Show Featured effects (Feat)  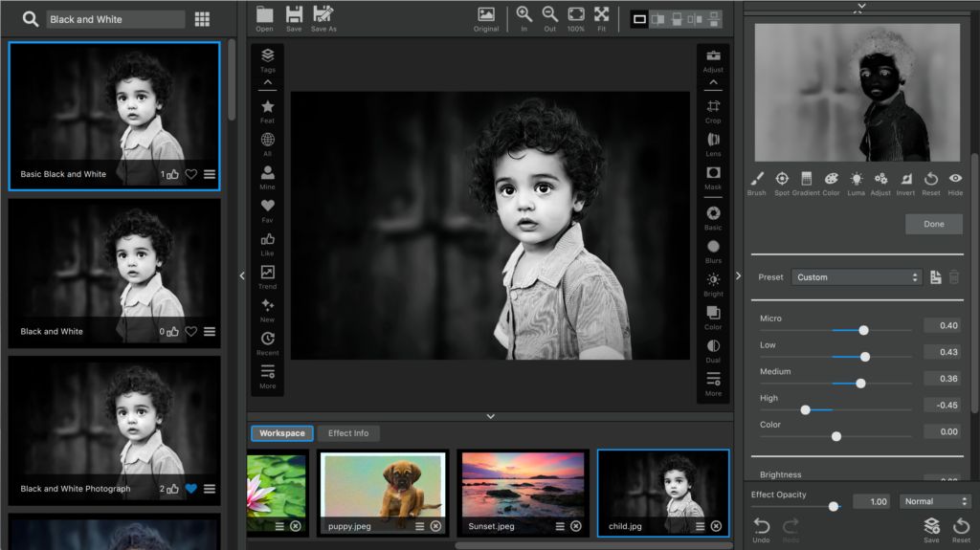[x=268, y=111]
